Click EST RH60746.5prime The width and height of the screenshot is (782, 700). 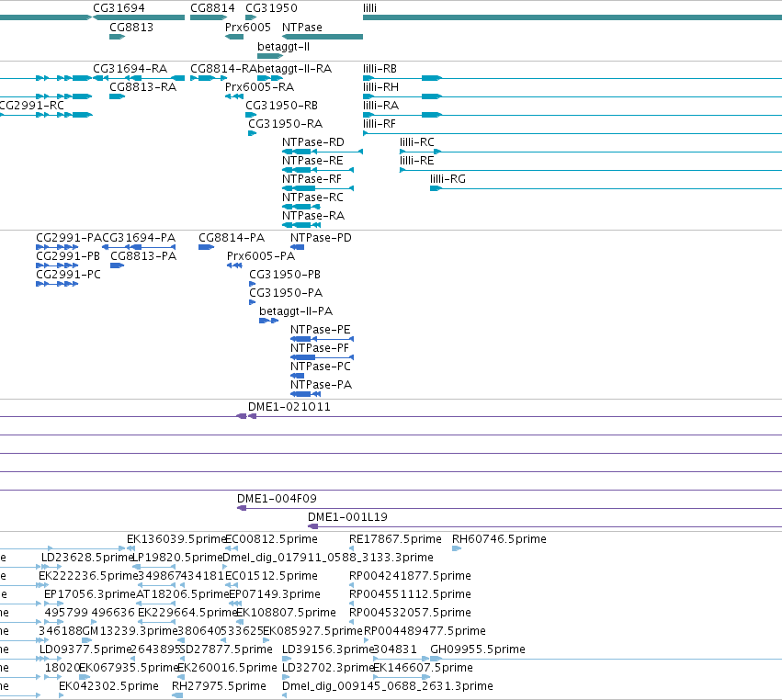[499, 539]
